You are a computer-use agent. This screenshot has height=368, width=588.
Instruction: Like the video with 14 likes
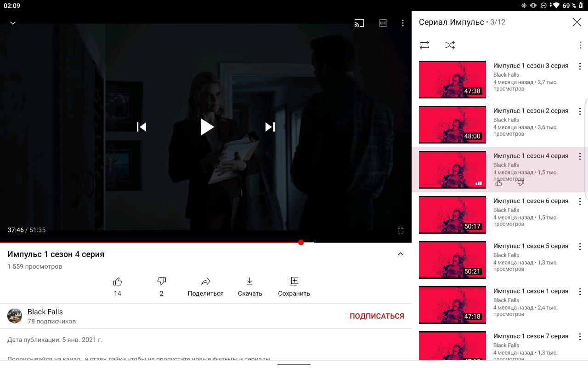pyautogui.click(x=118, y=287)
